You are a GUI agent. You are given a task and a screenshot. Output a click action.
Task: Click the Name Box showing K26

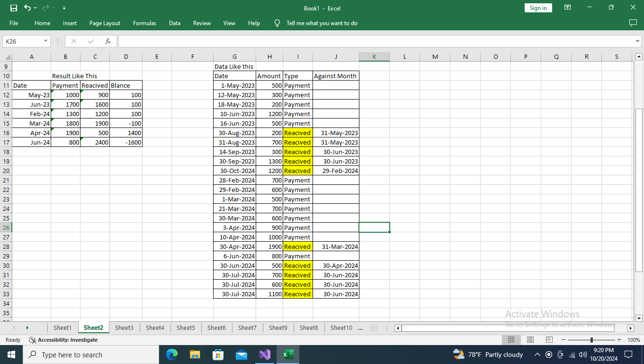click(22, 41)
